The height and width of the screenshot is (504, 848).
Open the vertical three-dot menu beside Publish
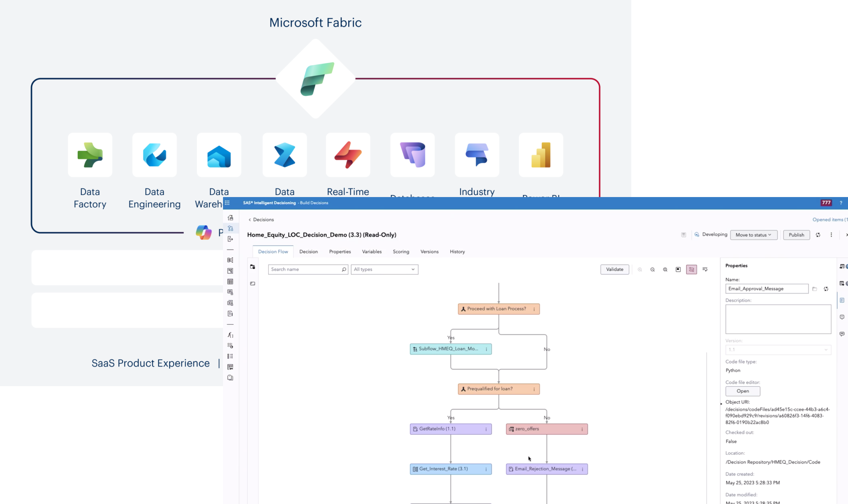831,235
